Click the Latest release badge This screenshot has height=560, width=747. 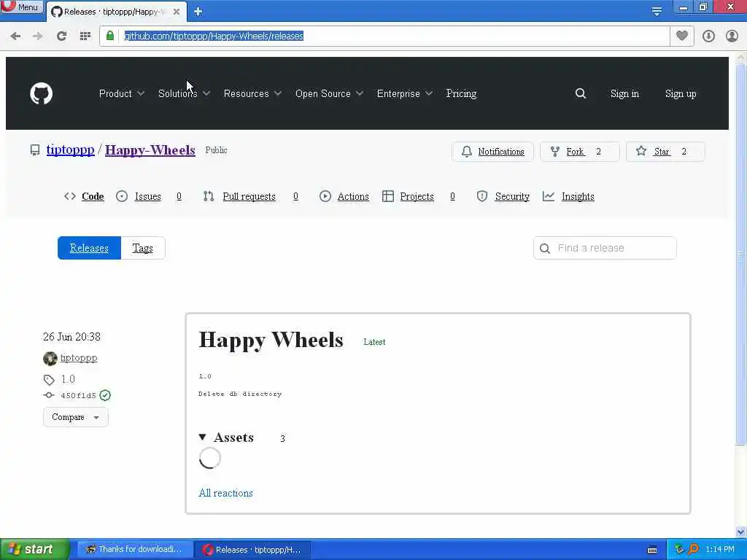point(374,342)
